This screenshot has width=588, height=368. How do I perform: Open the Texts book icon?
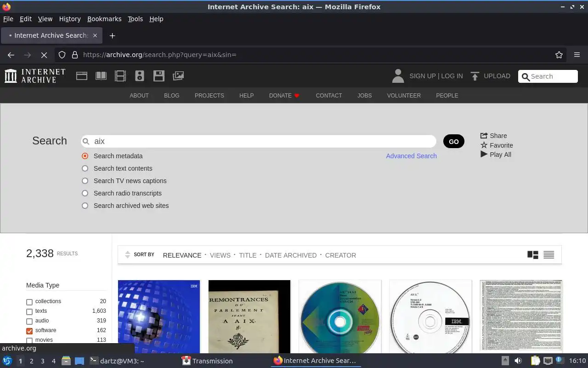(101, 76)
